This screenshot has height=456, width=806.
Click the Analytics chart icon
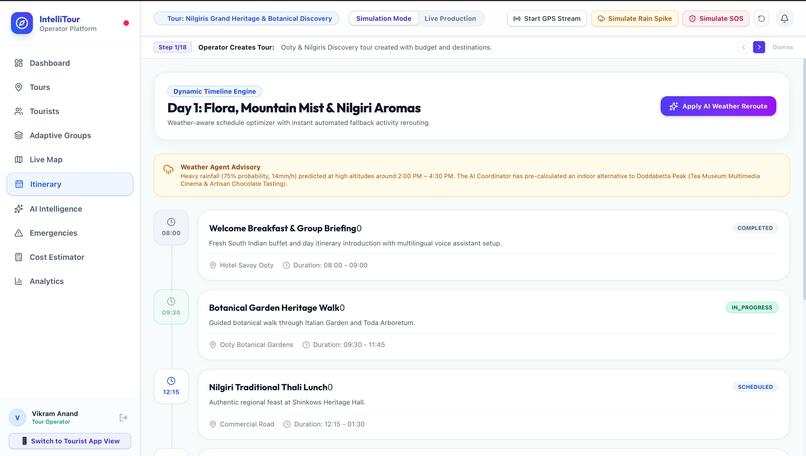click(19, 281)
